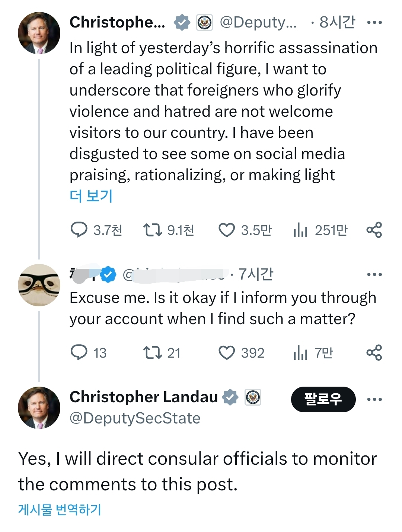Viewport: 402px width, 532px height.
Task: Repost the top post with 9.1천 reposts
Action: (x=153, y=230)
